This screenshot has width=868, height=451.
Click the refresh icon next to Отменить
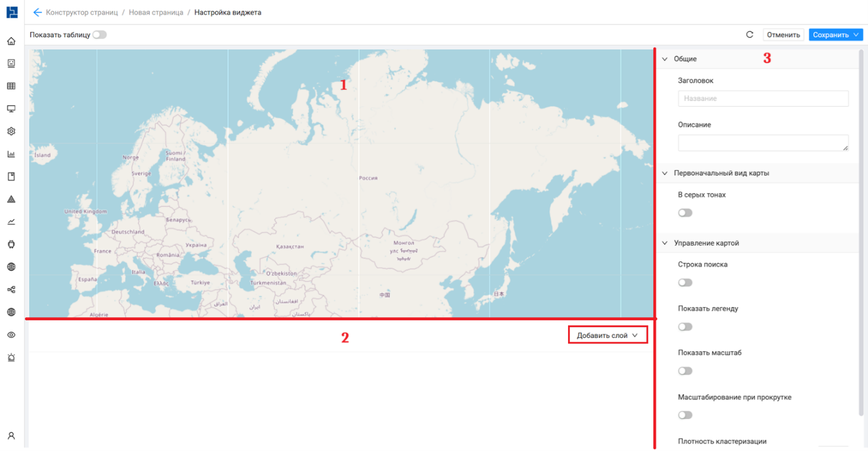tap(749, 35)
